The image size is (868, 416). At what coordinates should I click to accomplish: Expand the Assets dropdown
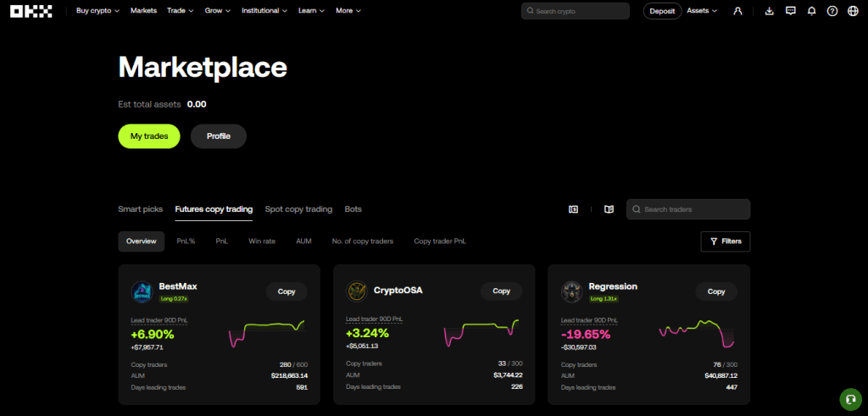[x=702, y=10]
